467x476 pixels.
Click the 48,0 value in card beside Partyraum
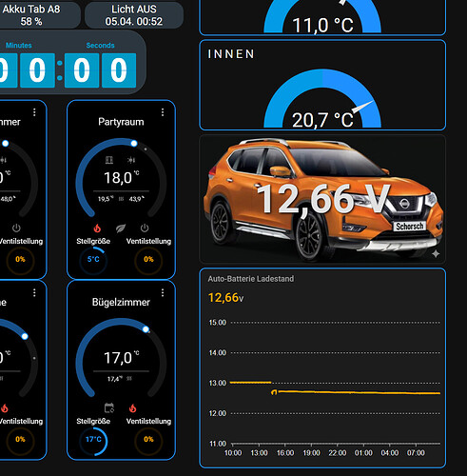8,199
